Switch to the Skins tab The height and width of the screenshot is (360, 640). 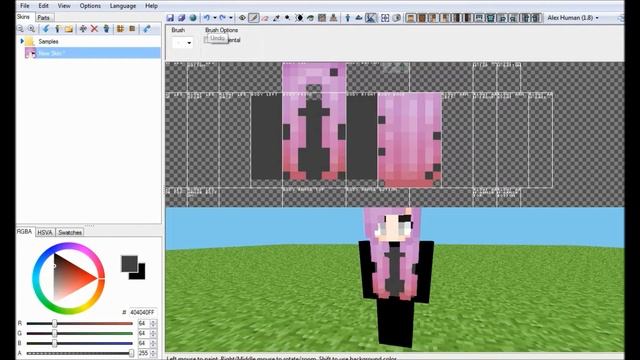click(x=24, y=17)
